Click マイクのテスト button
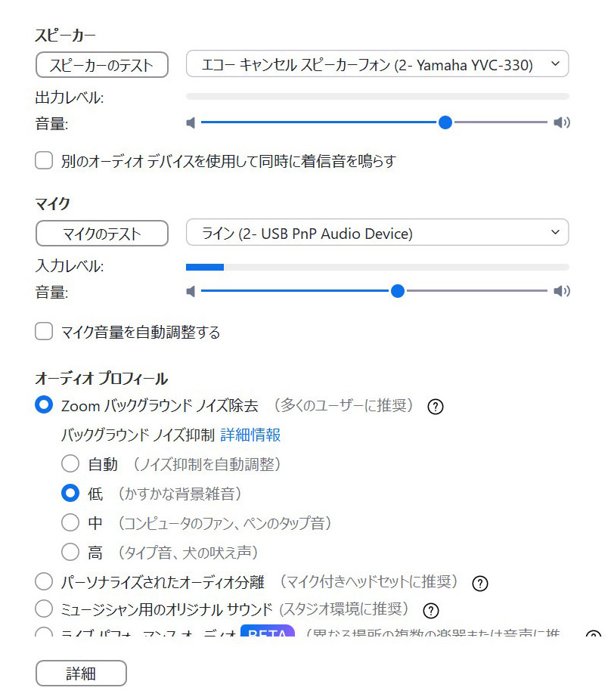The width and height of the screenshot is (611, 700). click(101, 234)
